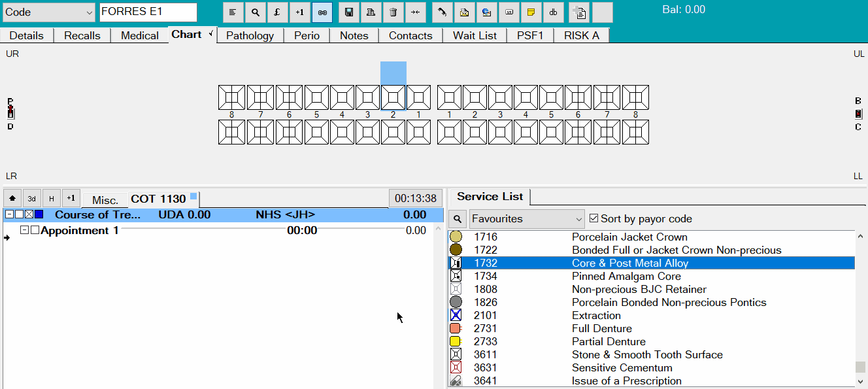Click the magnifier search icon in top toolbar

point(255,12)
